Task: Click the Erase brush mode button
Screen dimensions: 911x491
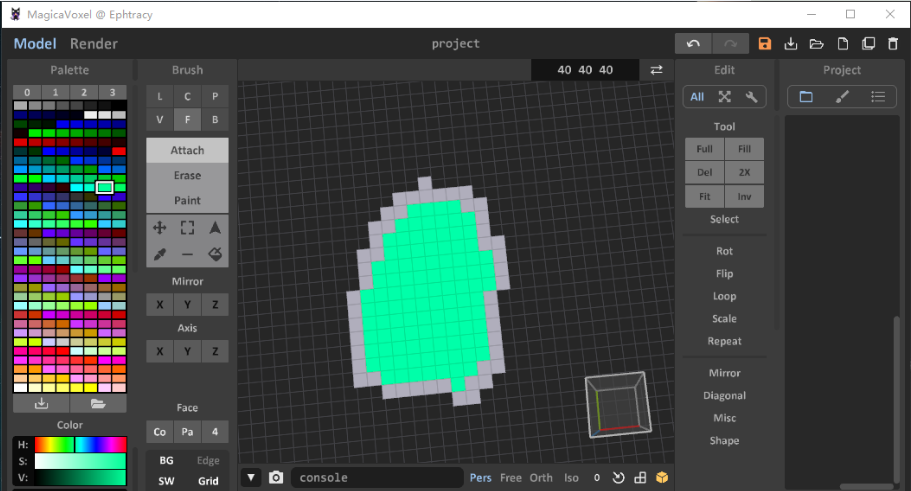Action: click(187, 175)
